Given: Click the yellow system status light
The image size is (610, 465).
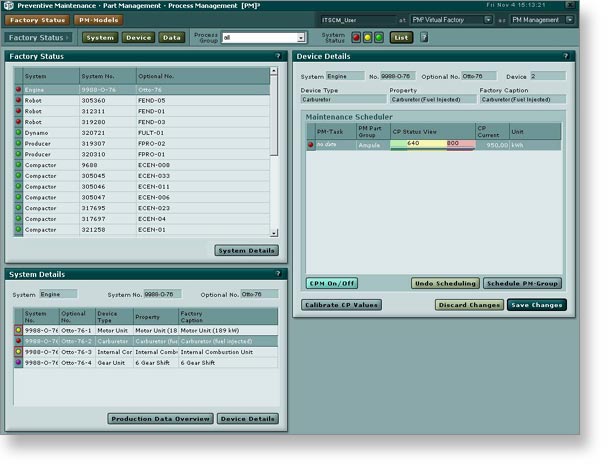Looking at the screenshot, I should (367, 38).
